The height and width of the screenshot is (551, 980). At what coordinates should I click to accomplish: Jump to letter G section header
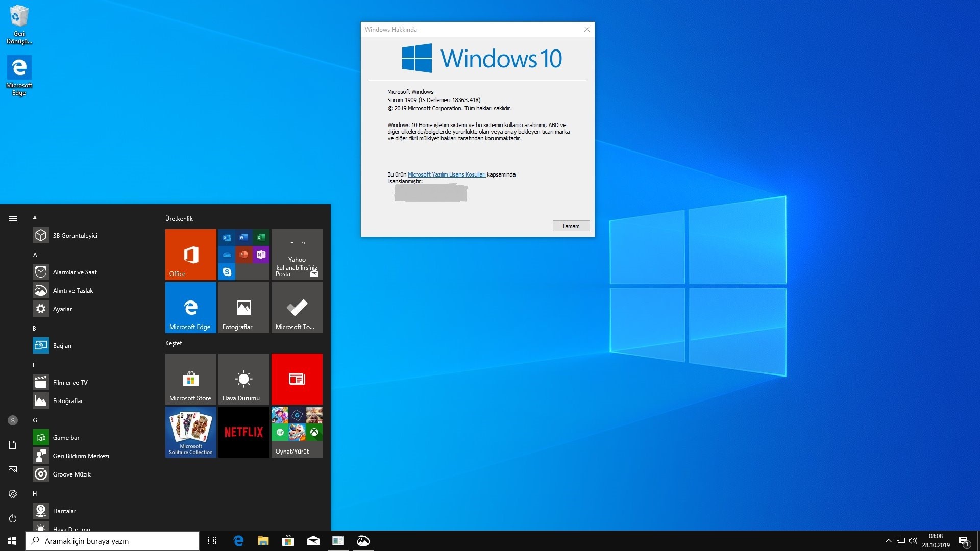[35, 420]
